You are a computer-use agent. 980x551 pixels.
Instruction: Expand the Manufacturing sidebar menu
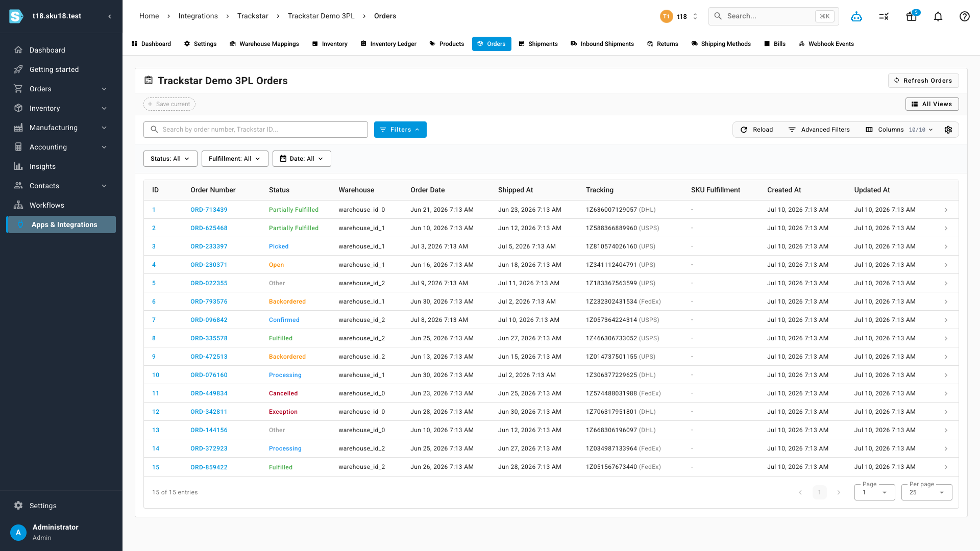pyautogui.click(x=61, y=128)
